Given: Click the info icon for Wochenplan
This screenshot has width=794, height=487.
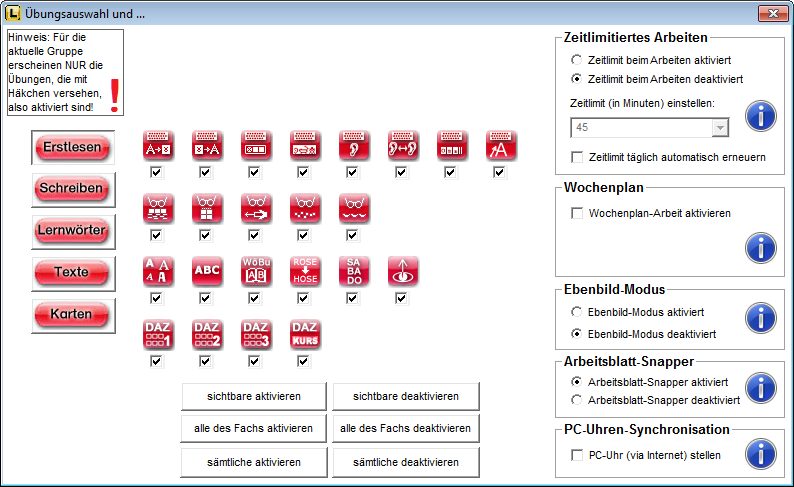Looking at the screenshot, I should (x=761, y=246).
